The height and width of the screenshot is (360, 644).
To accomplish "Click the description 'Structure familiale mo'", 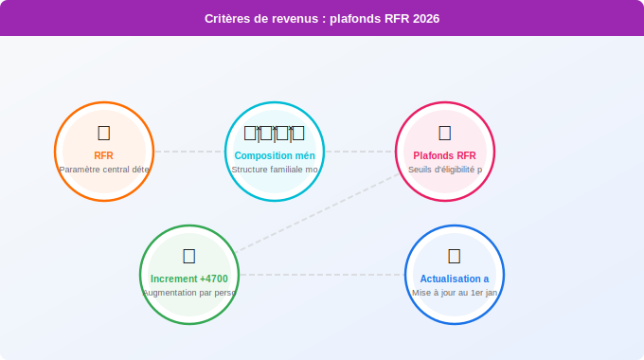I will click(x=275, y=170).
